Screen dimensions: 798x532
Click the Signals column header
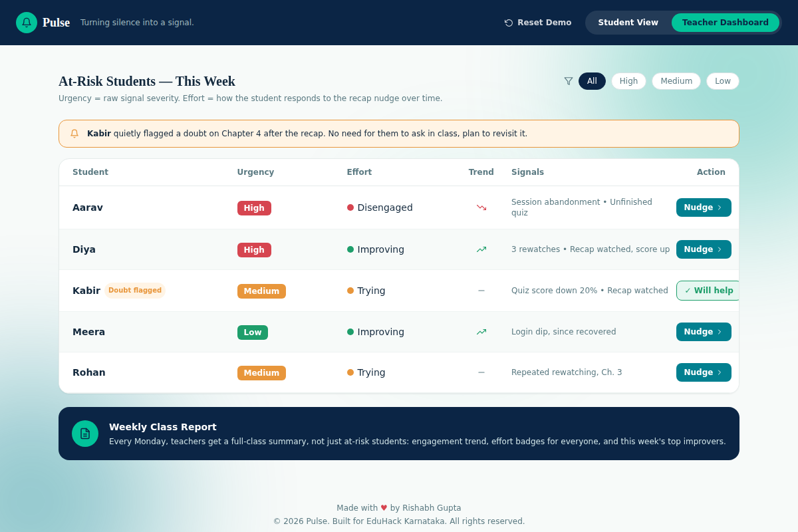click(527, 172)
